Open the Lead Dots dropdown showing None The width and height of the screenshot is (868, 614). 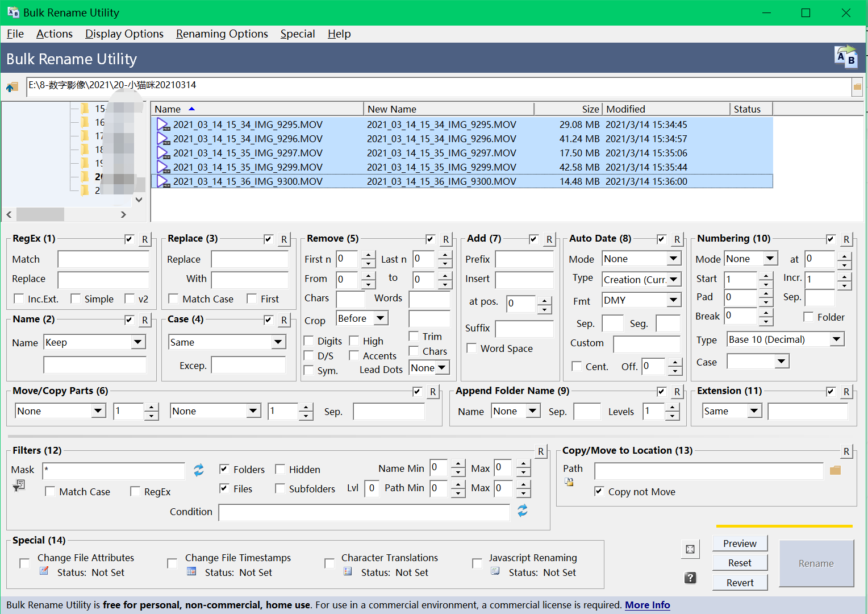coord(429,368)
